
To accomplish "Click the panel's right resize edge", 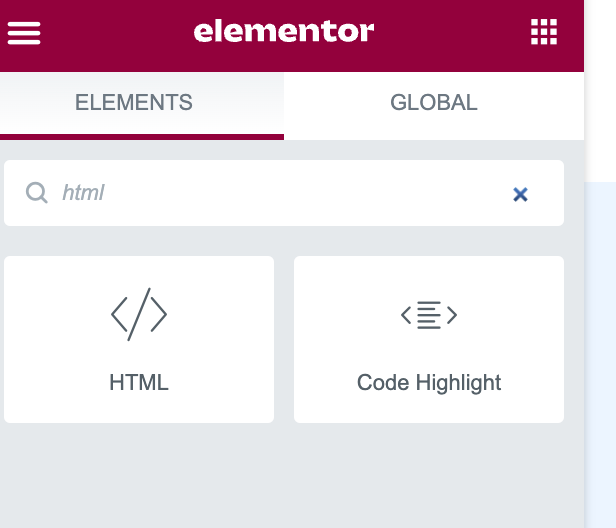I will click(x=584, y=300).
